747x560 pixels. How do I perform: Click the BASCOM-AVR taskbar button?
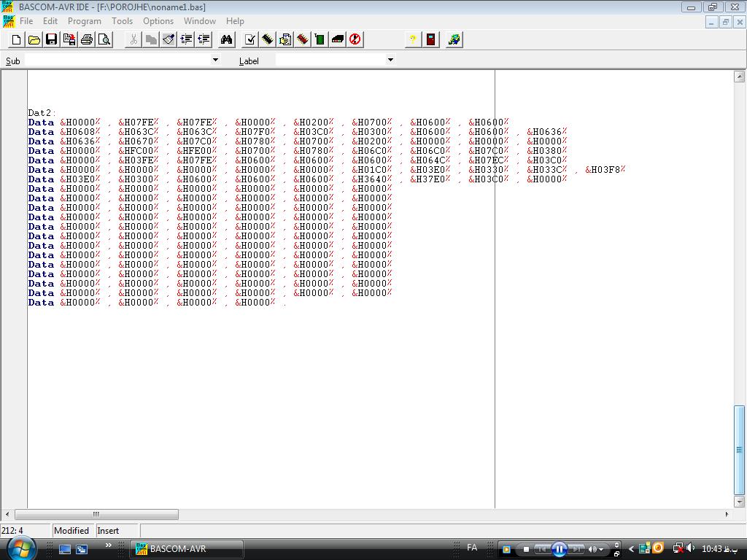coord(187,549)
